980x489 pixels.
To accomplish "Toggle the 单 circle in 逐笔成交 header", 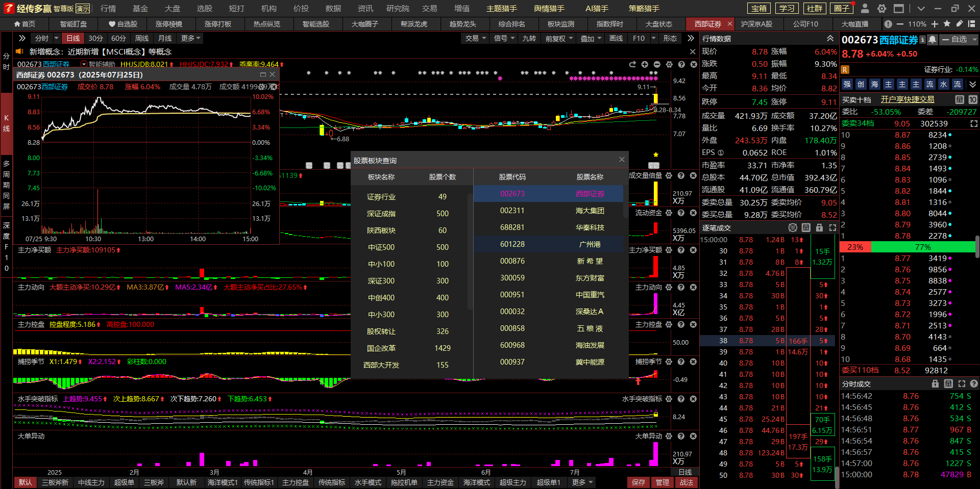I will point(793,227).
